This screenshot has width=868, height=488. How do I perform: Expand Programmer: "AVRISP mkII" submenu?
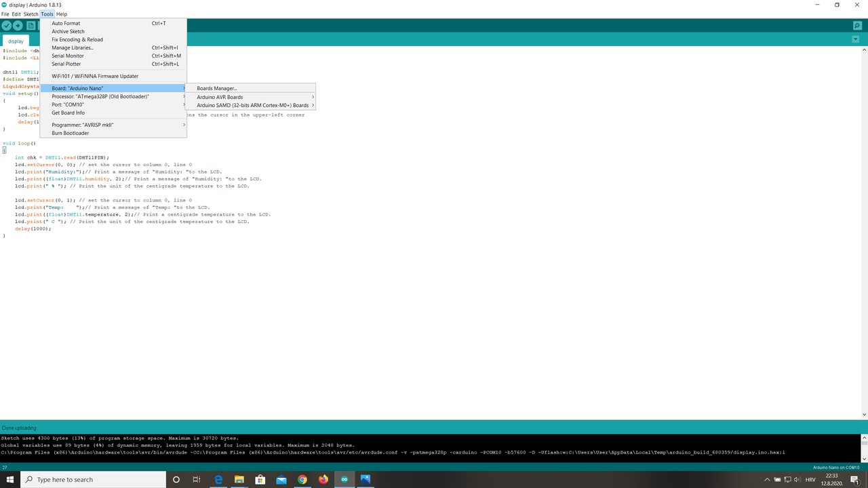click(x=113, y=125)
